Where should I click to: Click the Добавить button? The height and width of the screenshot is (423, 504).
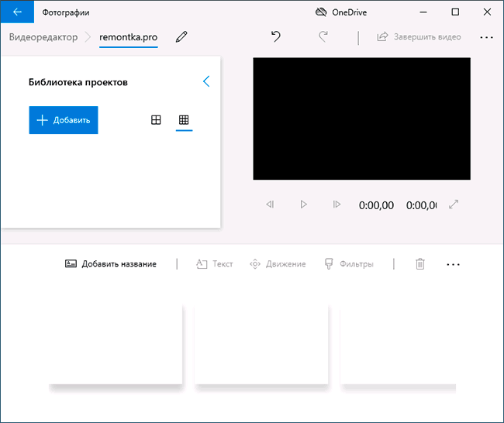pos(64,120)
